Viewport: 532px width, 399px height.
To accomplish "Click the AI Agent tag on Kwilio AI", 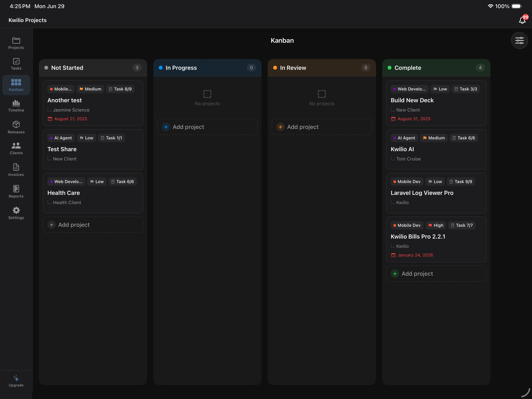I will [404, 138].
